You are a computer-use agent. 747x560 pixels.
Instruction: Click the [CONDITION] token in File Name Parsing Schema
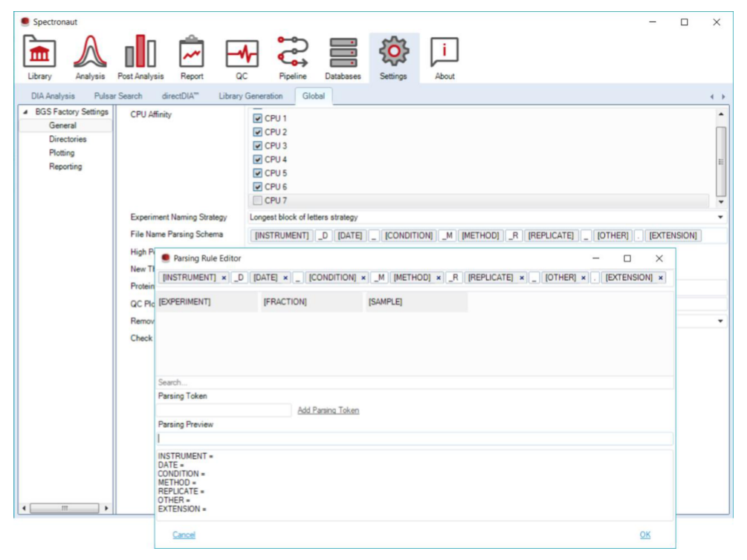click(409, 235)
